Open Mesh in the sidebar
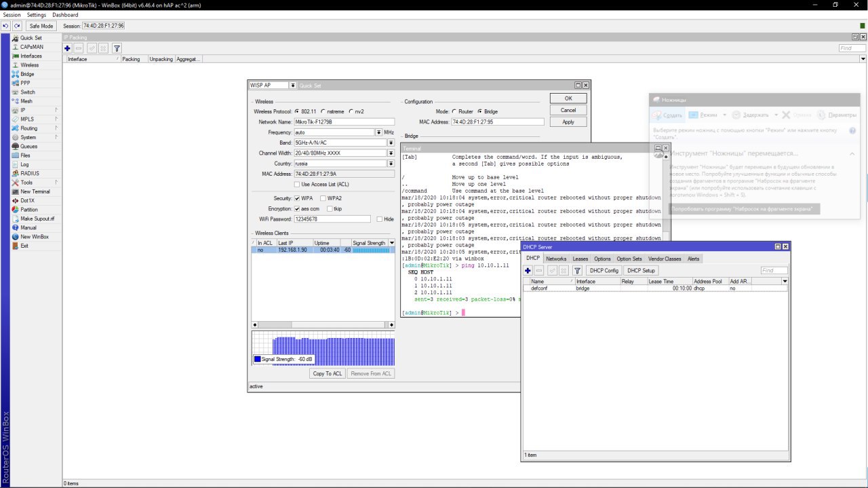This screenshot has width=868, height=488. pos(26,101)
